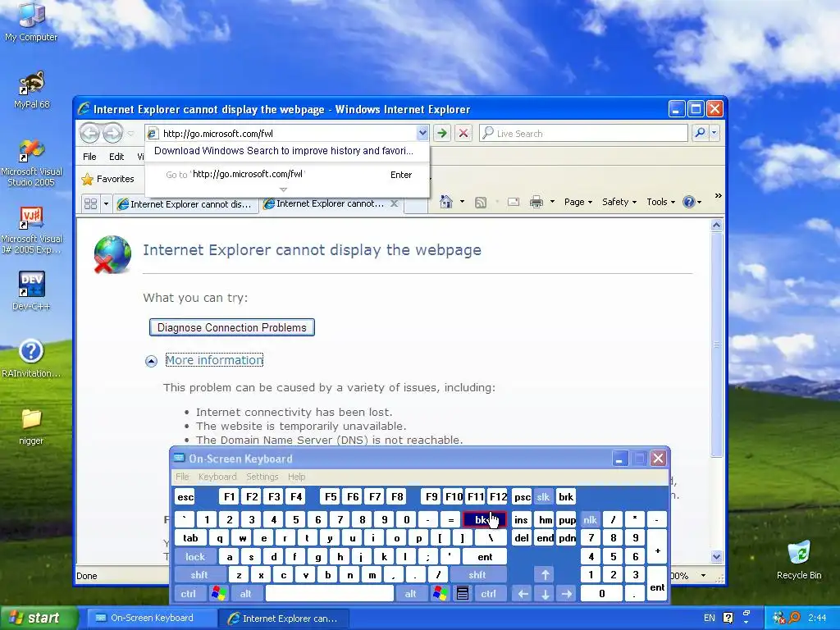Toggle the left shft key
840x630 pixels.
point(199,575)
